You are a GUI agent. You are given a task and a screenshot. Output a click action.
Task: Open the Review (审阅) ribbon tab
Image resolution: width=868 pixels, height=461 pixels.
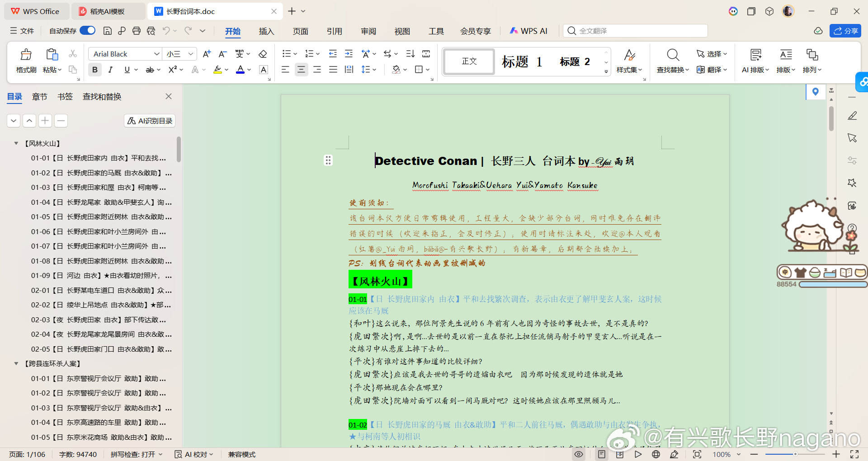[368, 31]
